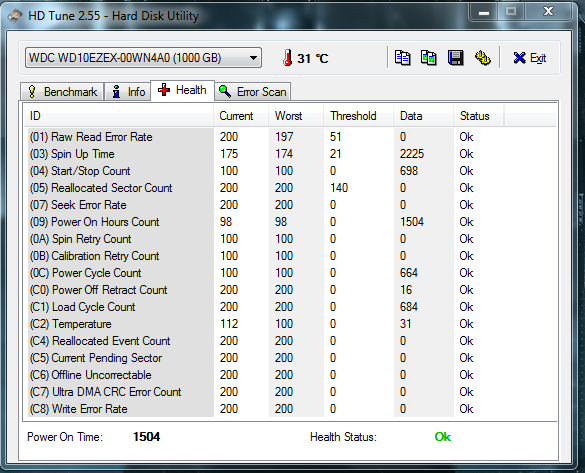
Task: Click the Data value 684
Action: click(x=409, y=307)
